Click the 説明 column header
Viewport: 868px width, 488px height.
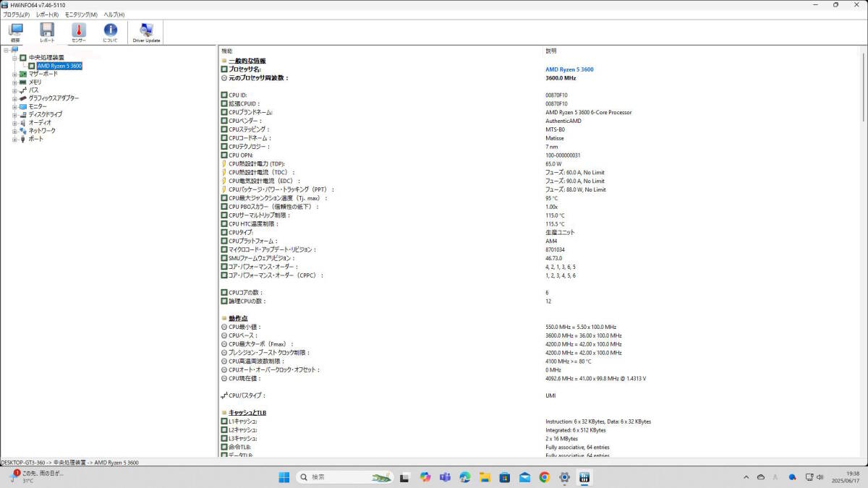(x=551, y=51)
